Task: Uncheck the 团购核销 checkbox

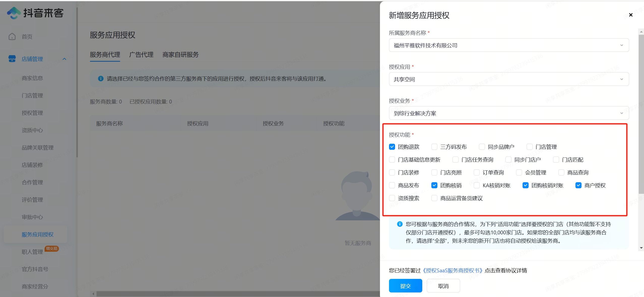Action: (x=434, y=185)
